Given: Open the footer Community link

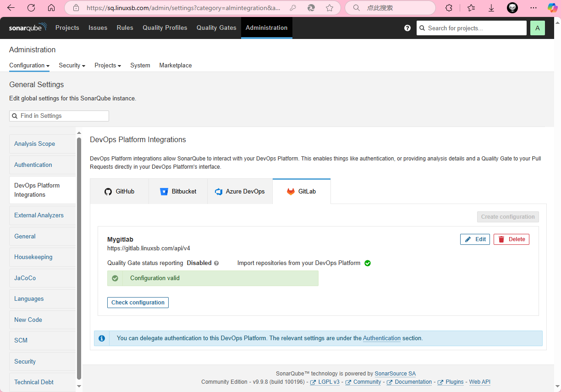Looking at the screenshot, I should pos(363,382).
